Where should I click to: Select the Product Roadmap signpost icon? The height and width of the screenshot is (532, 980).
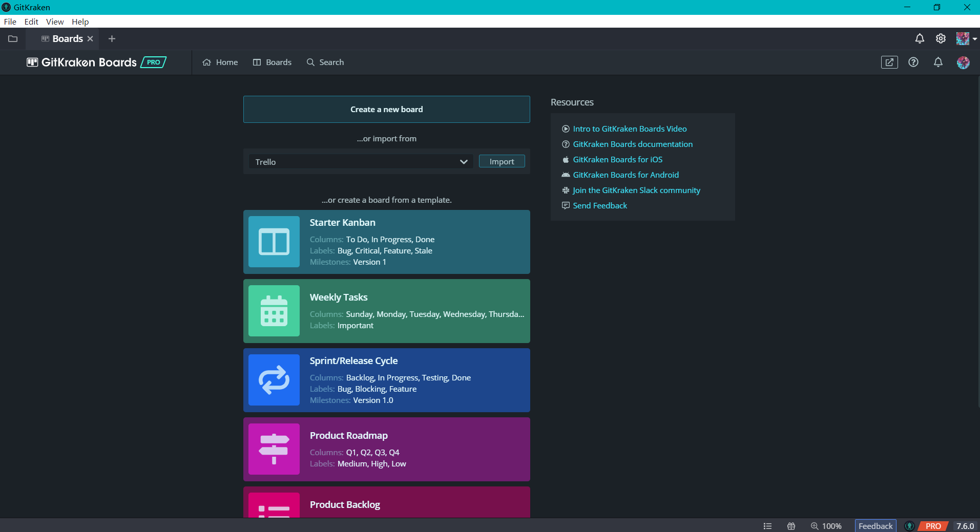pos(274,449)
